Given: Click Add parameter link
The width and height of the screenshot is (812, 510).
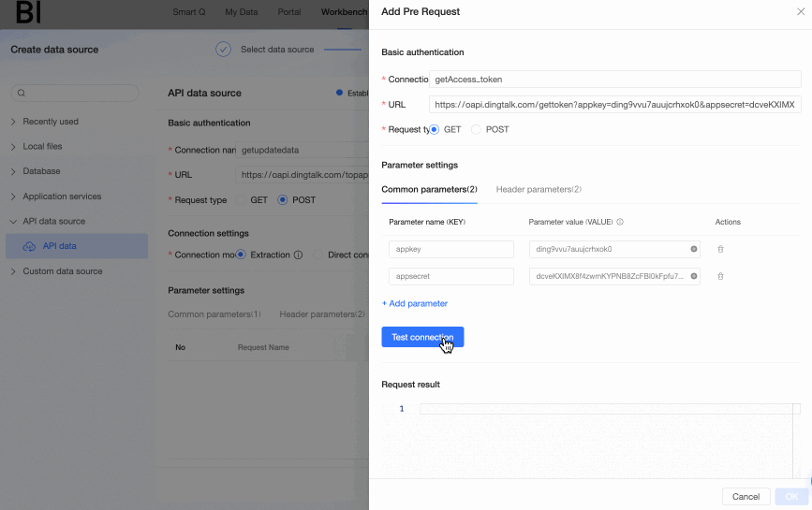Looking at the screenshot, I should 414,303.
